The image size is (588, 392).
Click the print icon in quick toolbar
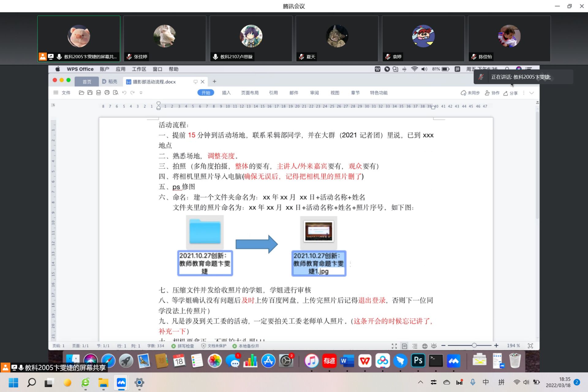tap(107, 92)
